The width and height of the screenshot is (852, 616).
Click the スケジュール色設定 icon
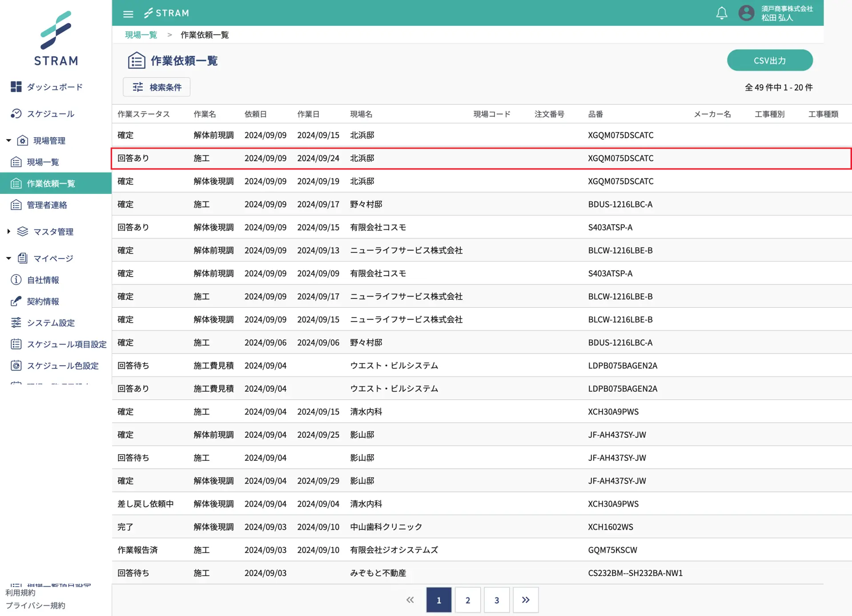coord(16,366)
